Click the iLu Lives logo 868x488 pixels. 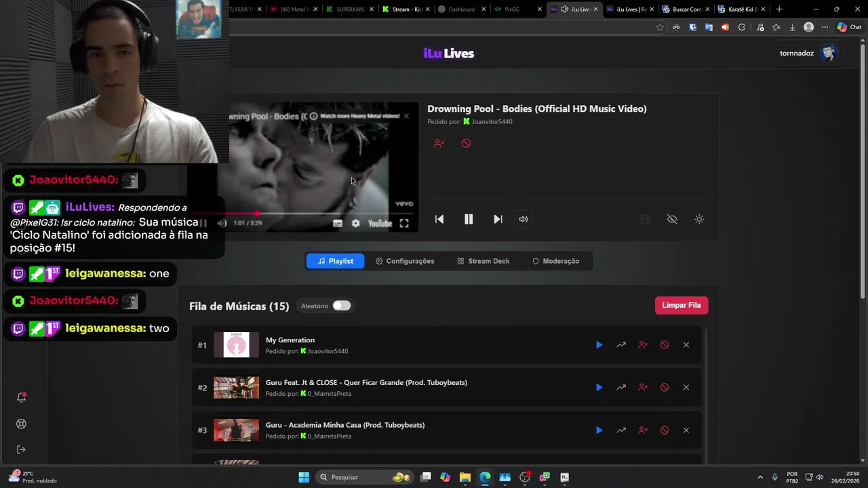pos(449,54)
